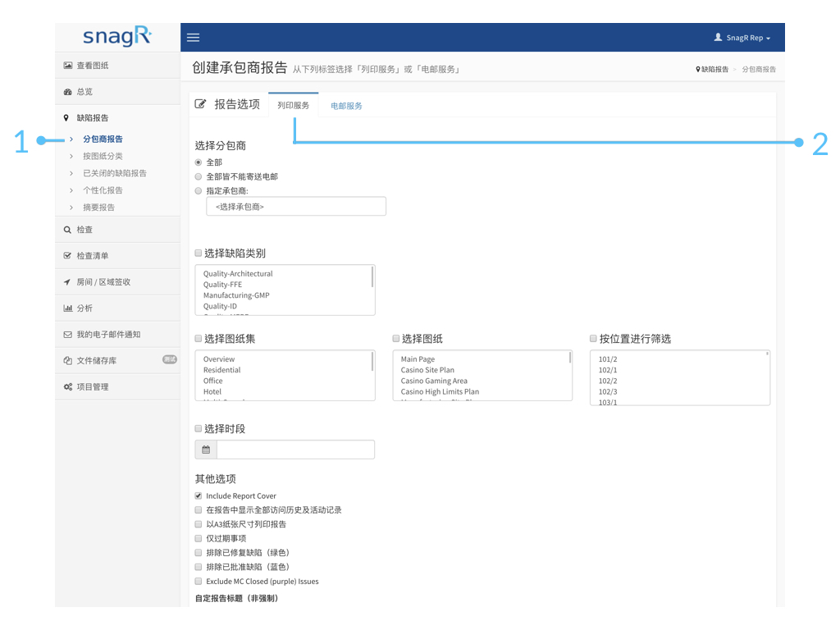The image size is (840, 630).
Task: Click the 我的电子邮件通知 envelope icon
Action: click(x=67, y=335)
